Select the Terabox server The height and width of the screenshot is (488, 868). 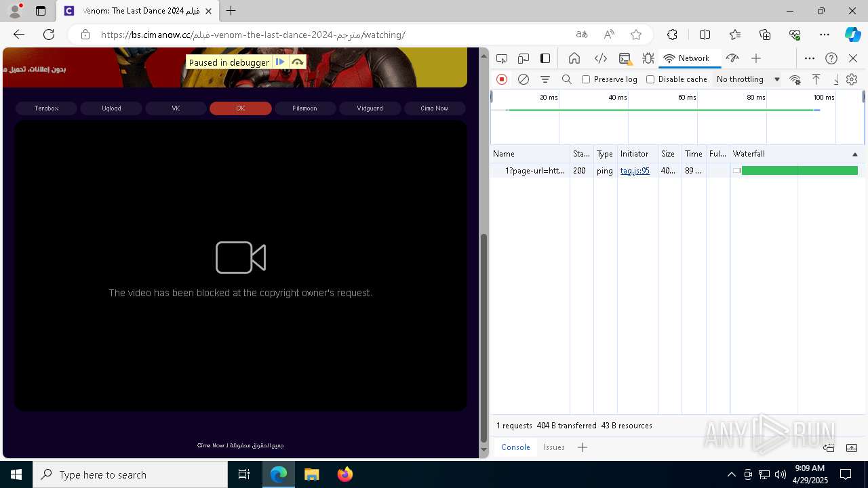tap(47, 108)
